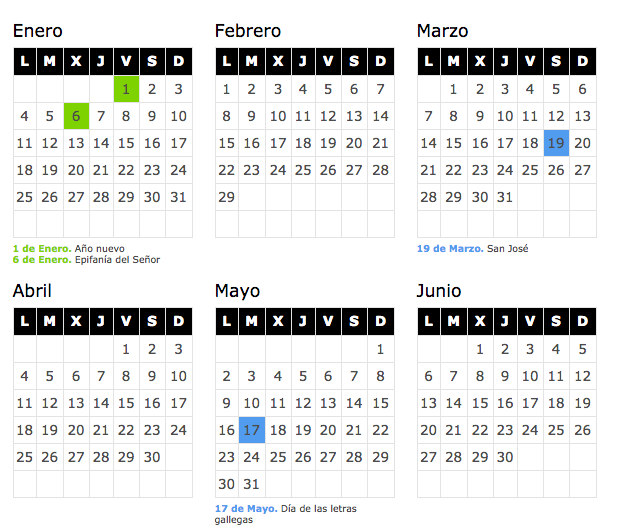Select the Enero month heading
The image size is (628, 530).
[x=38, y=31]
